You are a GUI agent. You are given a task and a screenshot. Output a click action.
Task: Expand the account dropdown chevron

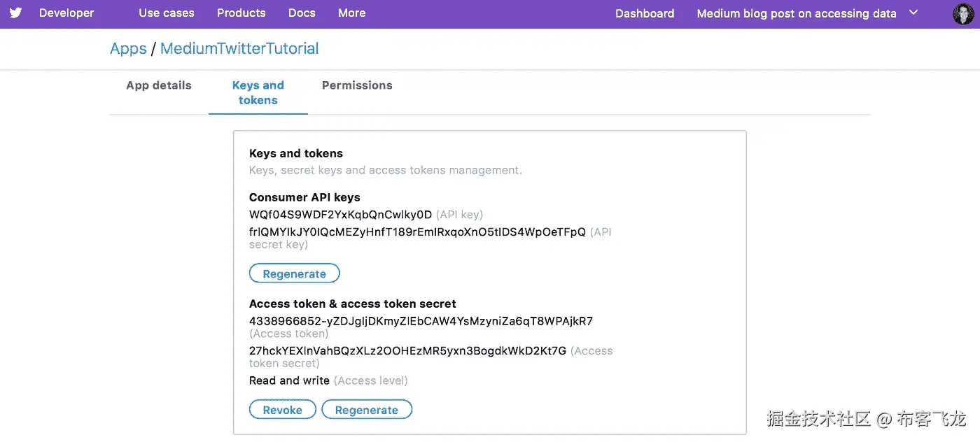point(913,13)
